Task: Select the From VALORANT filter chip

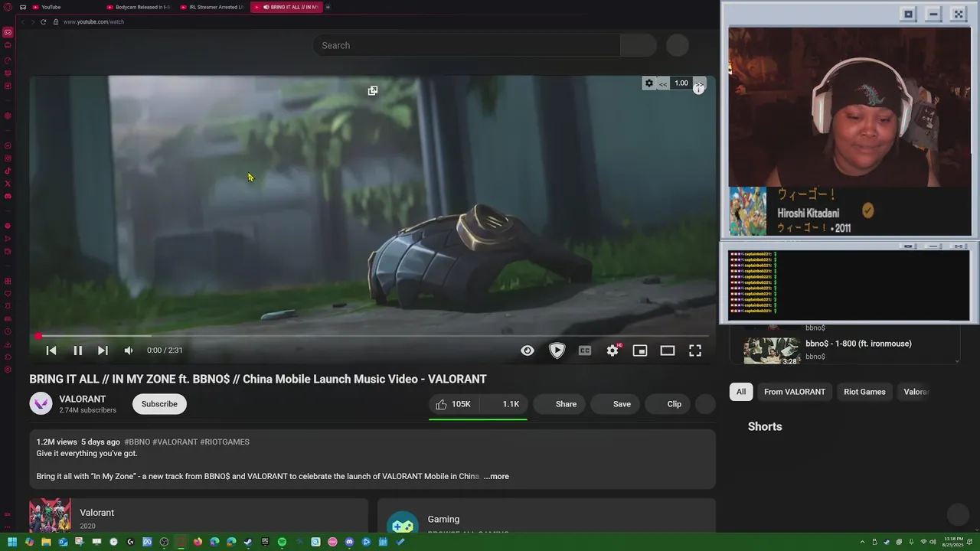Action: pyautogui.click(x=795, y=392)
